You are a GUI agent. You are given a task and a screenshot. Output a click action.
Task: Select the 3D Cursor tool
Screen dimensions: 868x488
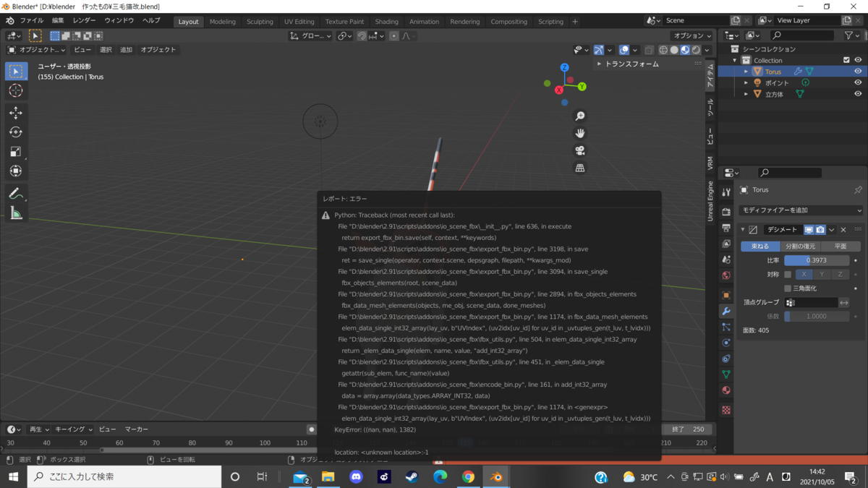point(16,90)
